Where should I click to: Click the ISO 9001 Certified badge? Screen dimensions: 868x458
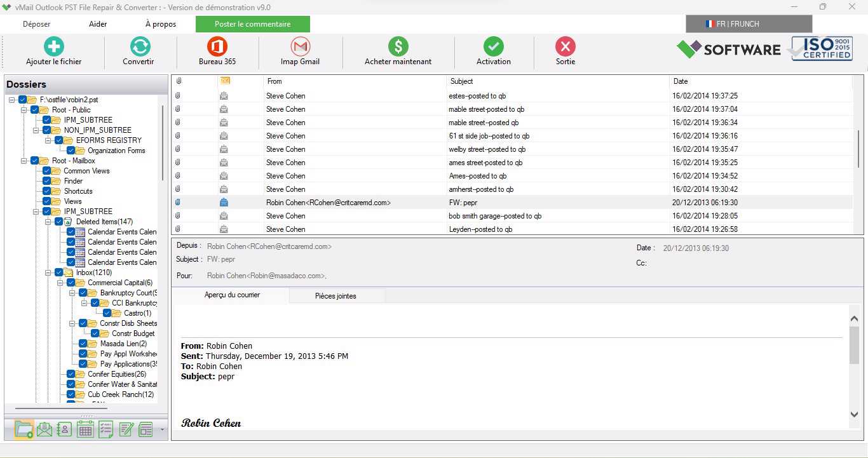(x=822, y=48)
